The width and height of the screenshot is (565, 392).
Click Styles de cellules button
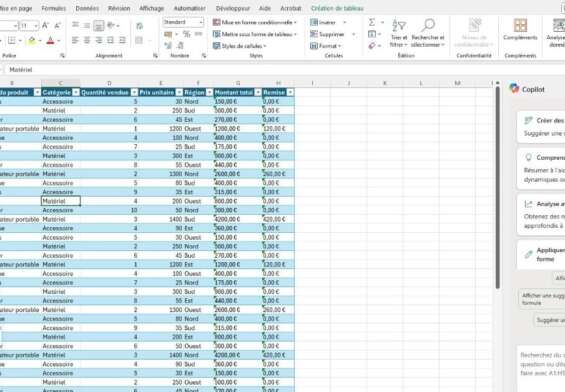[x=240, y=46]
